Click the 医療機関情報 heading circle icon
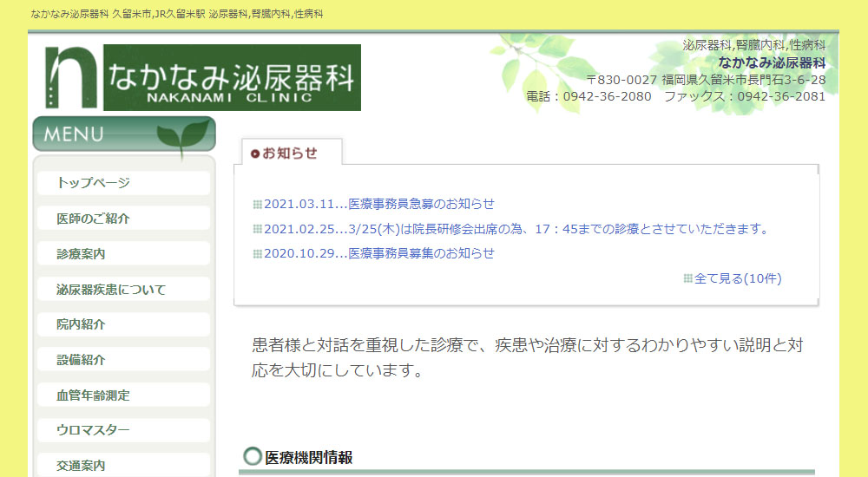 click(x=253, y=456)
